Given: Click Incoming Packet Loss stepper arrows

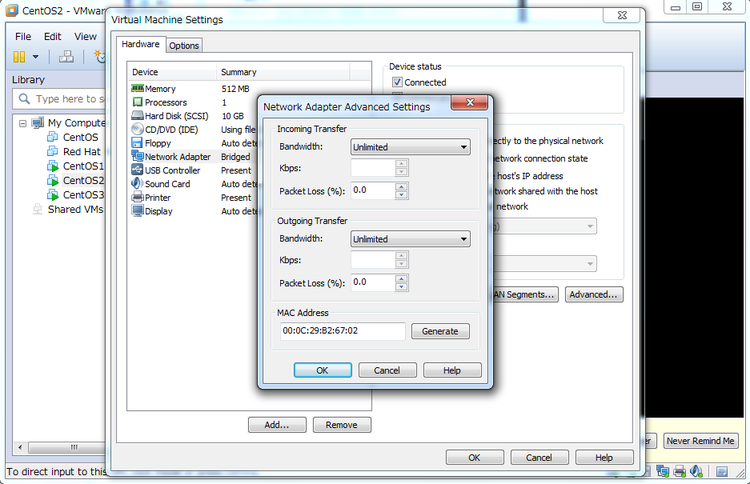Looking at the screenshot, I should [x=402, y=190].
